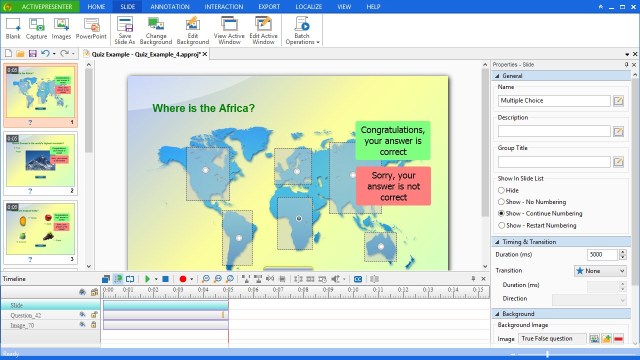Click the red record button in timeline
The height and width of the screenshot is (360, 640).
click(x=182, y=279)
